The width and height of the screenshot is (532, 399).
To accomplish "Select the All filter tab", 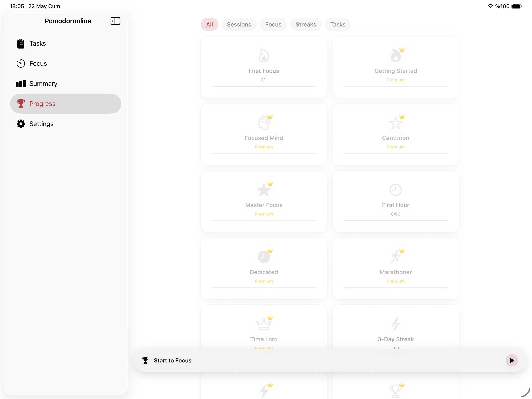I will pos(210,24).
